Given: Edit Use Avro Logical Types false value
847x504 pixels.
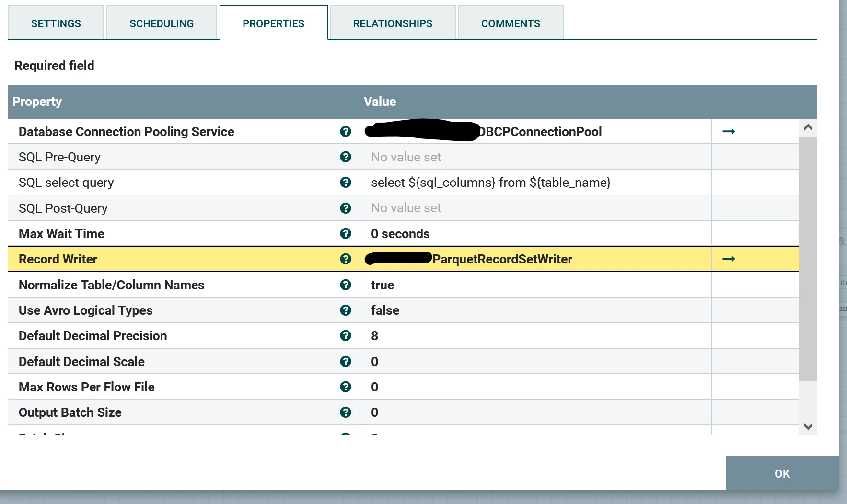Looking at the screenshot, I should [535, 310].
